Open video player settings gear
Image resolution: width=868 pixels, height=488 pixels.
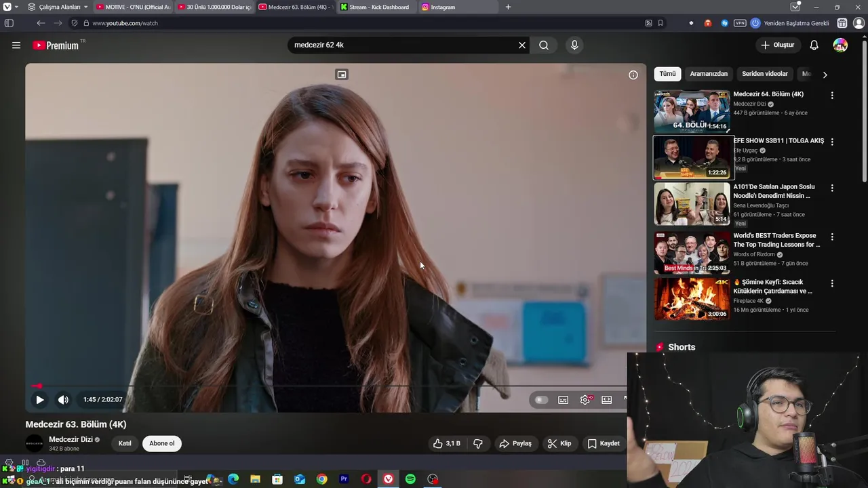coord(585,400)
